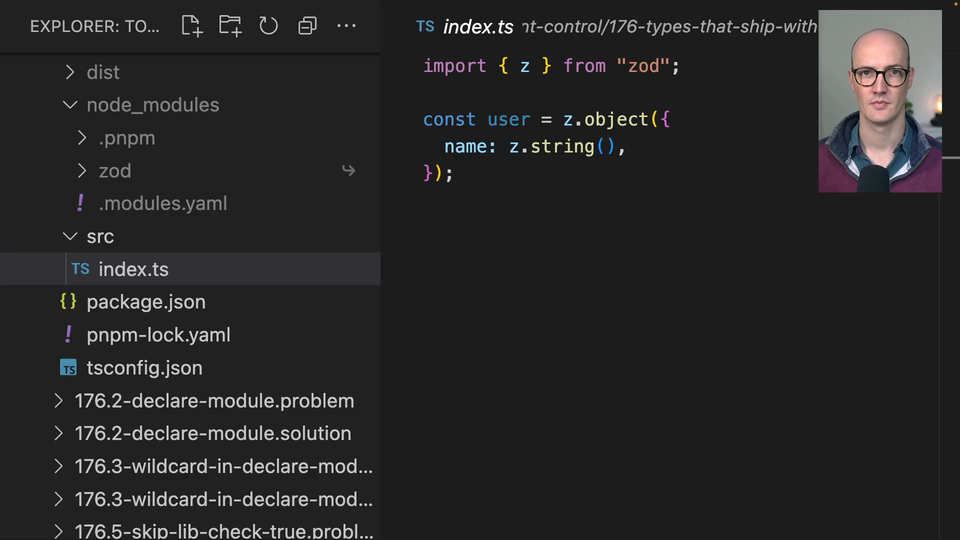Viewport: 960px width, 540px height.
Task: Click the symlink arrow beside zod folder
Action: click(348, 171)
